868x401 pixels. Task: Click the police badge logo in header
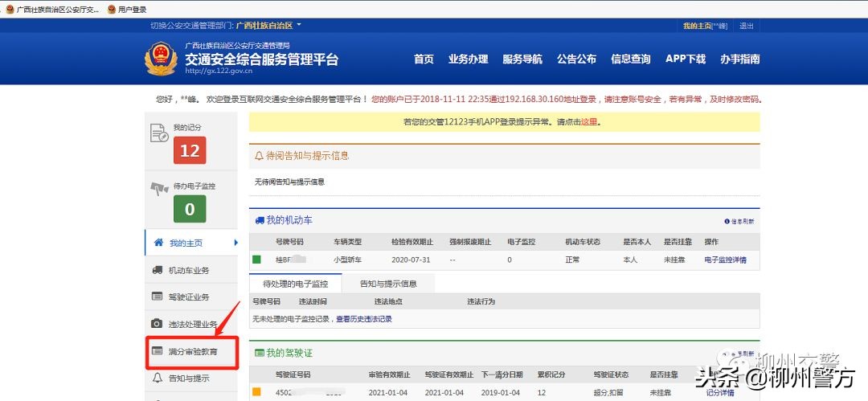(x=161, y=59)
